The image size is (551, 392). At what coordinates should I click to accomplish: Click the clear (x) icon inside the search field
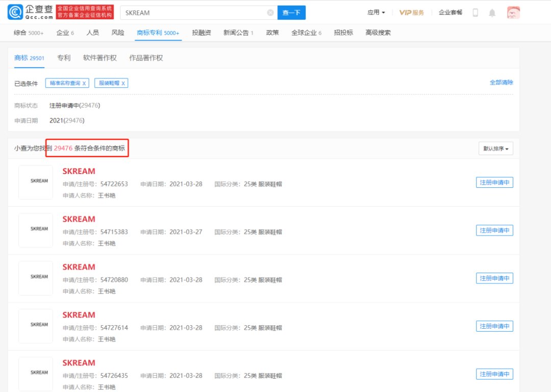[x=270, y=12]
